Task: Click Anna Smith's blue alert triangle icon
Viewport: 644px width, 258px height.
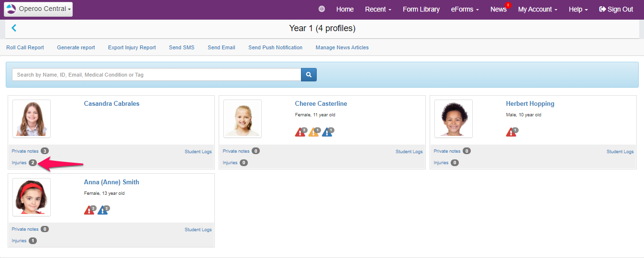Action: (x=103, y=210)
